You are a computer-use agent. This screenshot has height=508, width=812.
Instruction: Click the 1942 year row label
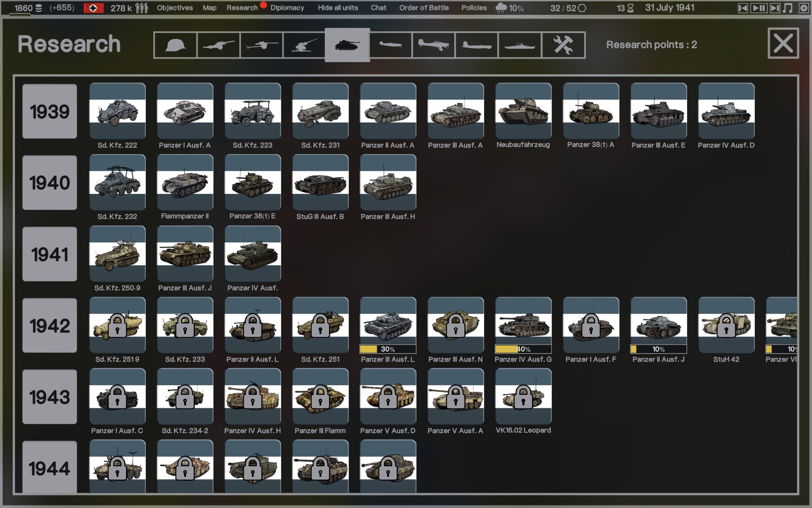[x=50, y=325]
